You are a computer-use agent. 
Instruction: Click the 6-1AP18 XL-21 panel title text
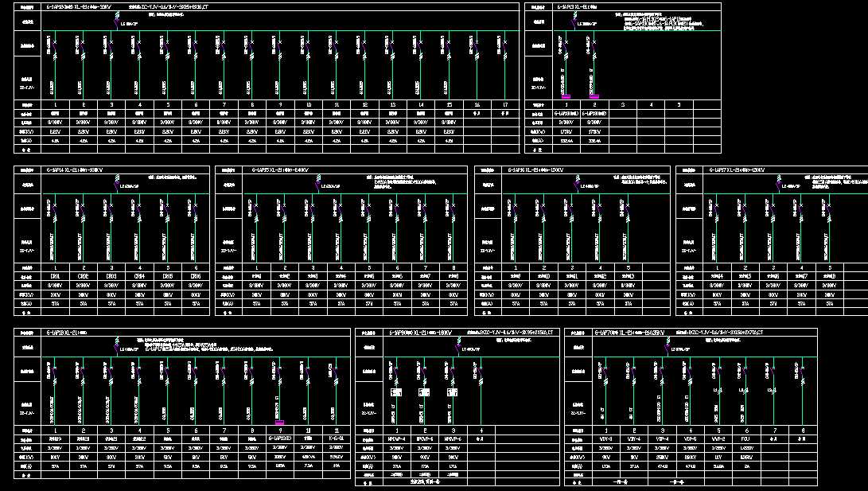click(x=66, y=333)
